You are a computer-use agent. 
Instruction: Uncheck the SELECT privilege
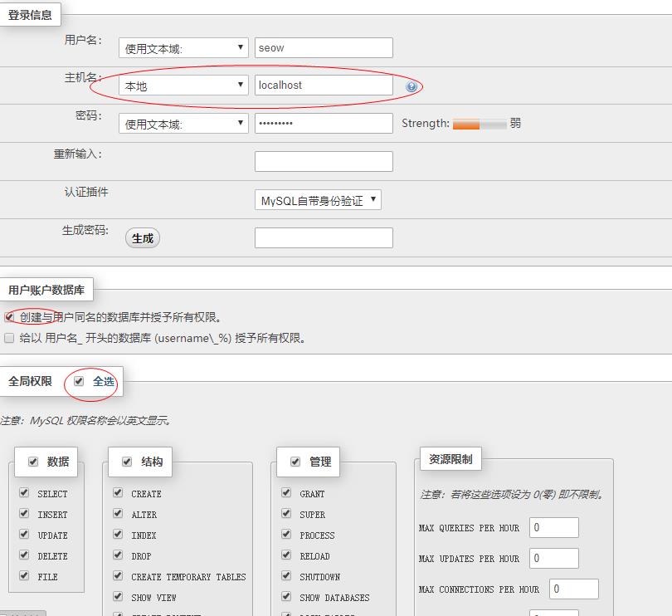point(23,493)
